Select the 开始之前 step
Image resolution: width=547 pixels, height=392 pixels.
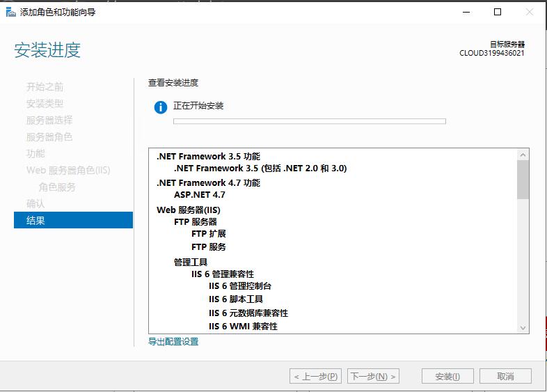tap(45, 86)
